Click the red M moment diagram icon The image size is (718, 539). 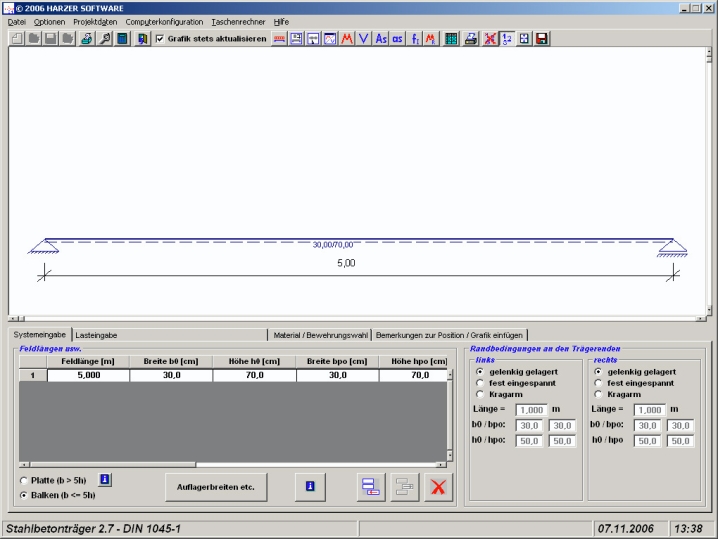(x=347, y=39)
